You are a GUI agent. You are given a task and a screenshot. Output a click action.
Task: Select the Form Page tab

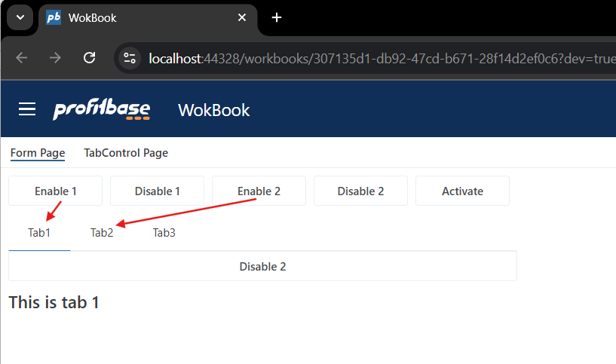point(38,153)
